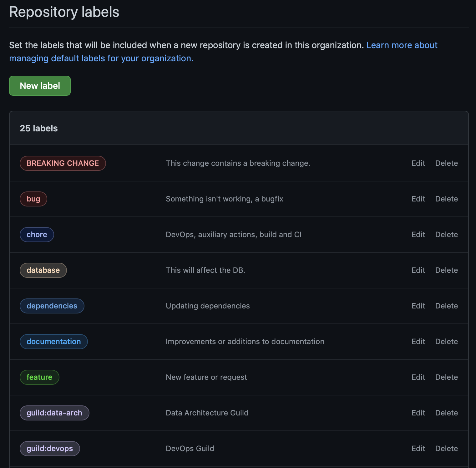Select the BREAKING CHANGE label pill
This screenshot has height=468, width=476.
[x=63, y=163]
